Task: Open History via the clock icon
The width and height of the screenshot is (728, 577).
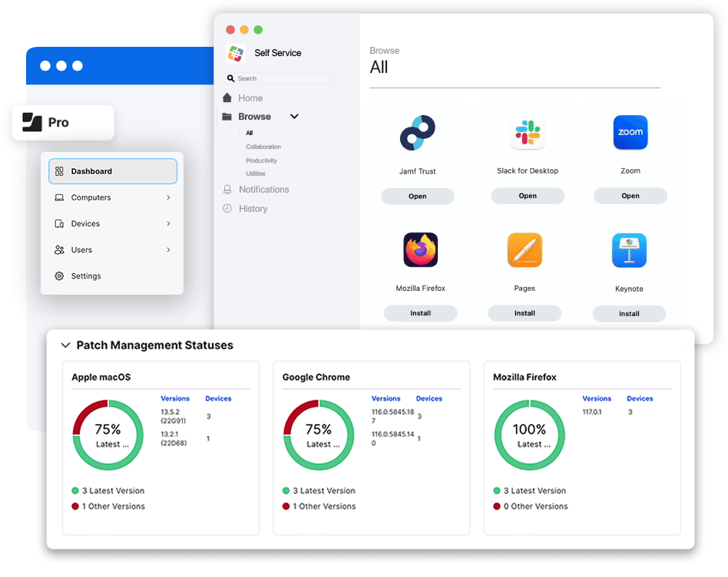Action: (x=227, y=208)
